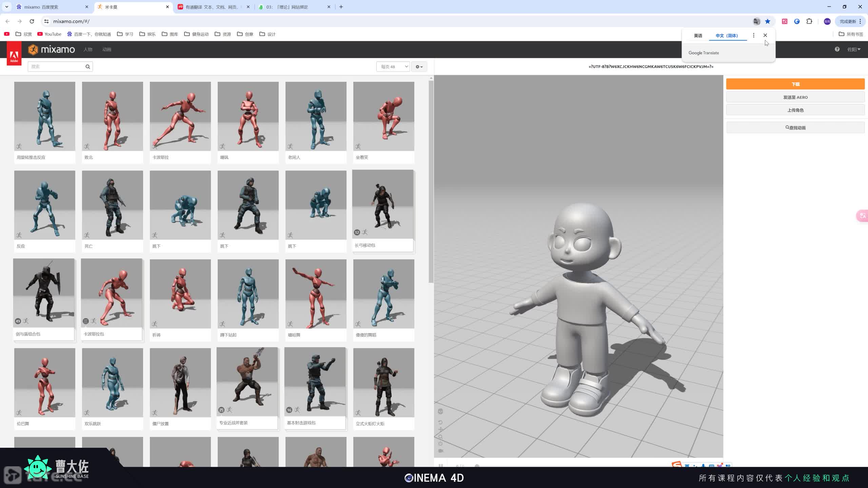Click the 查找动画 find animations button
Viewport: 868px width, 488px height.
click(x=795, y=128)
